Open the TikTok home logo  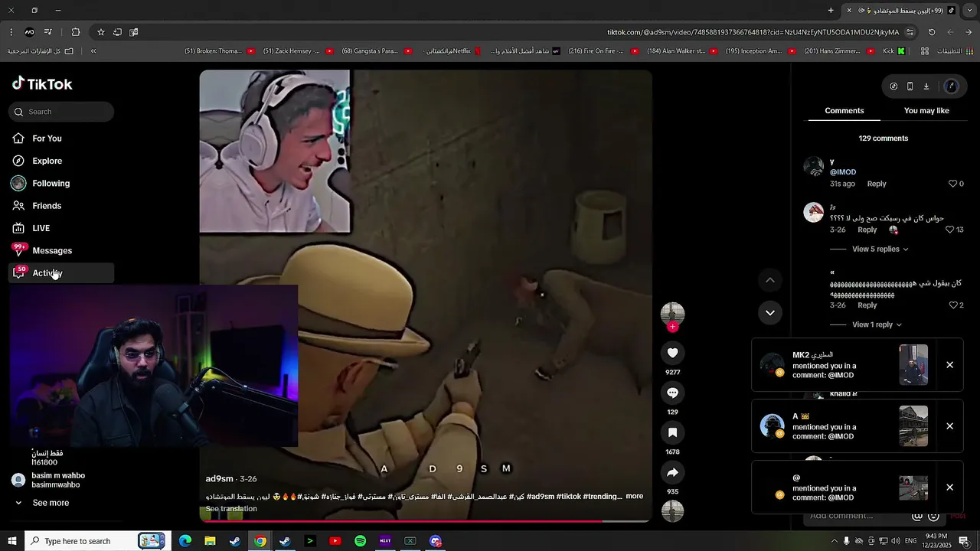[x=42, y=83]
